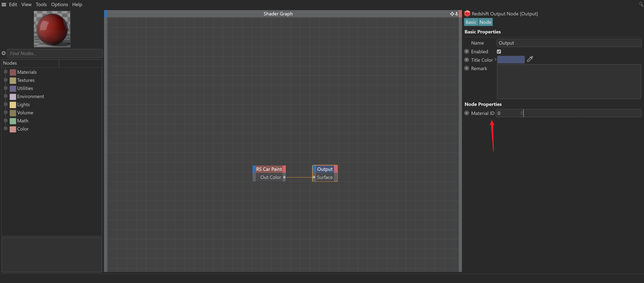Viewport: 644px width, 283px height.
Task: Select the RS Car Paint node title
Action: click(269, 169)
